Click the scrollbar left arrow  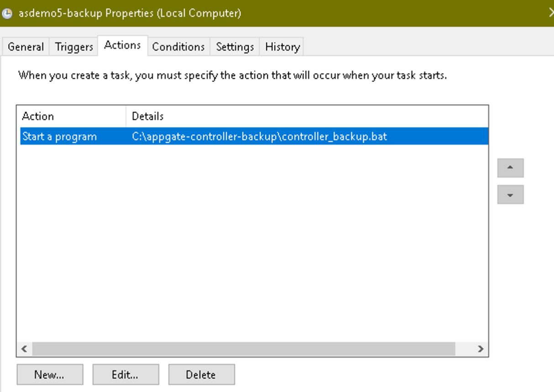pyautogui.click(x=23, y=348)
